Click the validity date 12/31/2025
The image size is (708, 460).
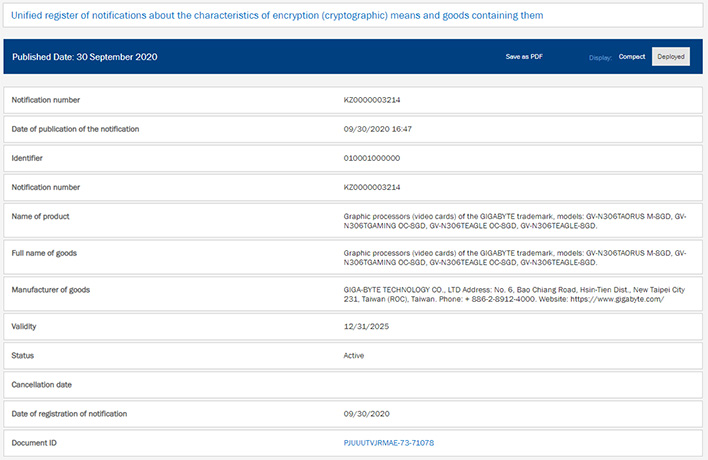pyautogui.click(x=363, y=326)
